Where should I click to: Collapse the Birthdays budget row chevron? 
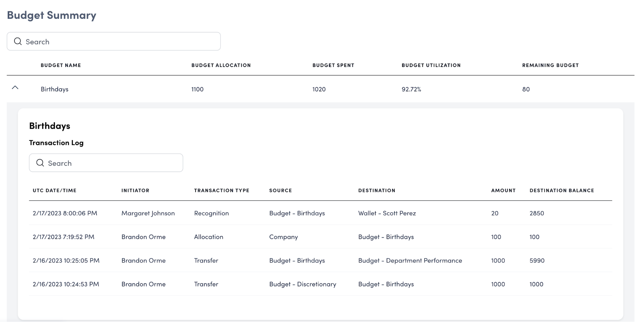[x=15, y=88]
